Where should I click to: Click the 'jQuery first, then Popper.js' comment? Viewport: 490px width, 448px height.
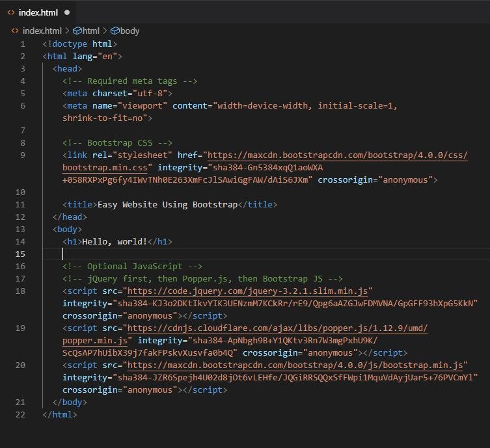pos(202,279)
